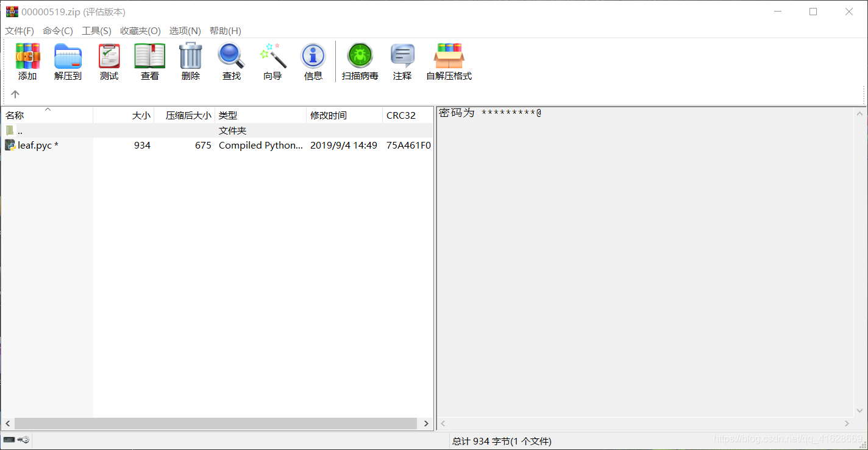Open the 查看 (View) book icon

pos(149,56)
